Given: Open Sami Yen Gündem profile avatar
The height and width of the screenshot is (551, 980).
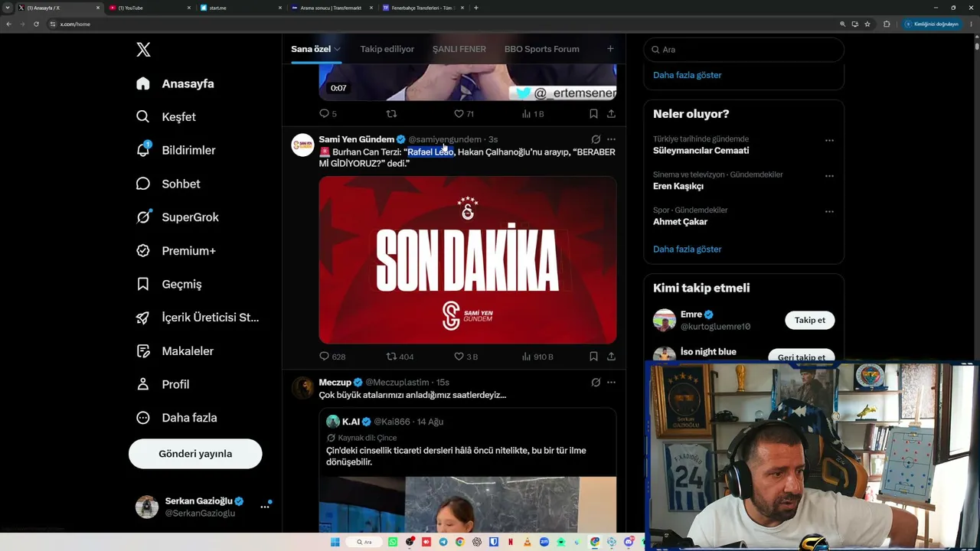Looking at the screenshot, I should (x=302, y=145).
